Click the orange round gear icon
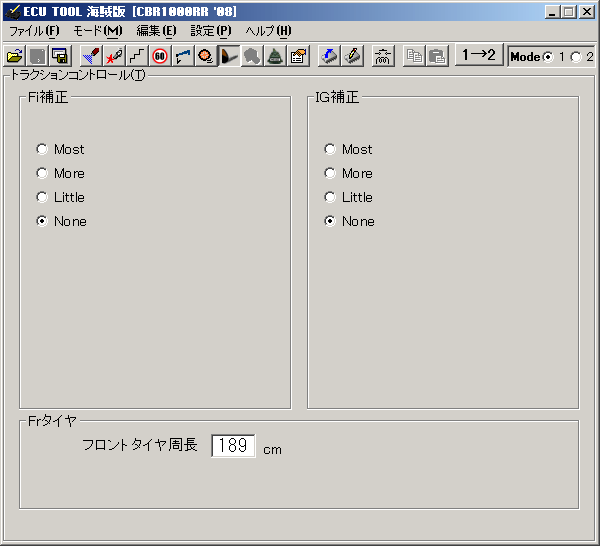The image size is (600, 546). [x=206, y=56]
